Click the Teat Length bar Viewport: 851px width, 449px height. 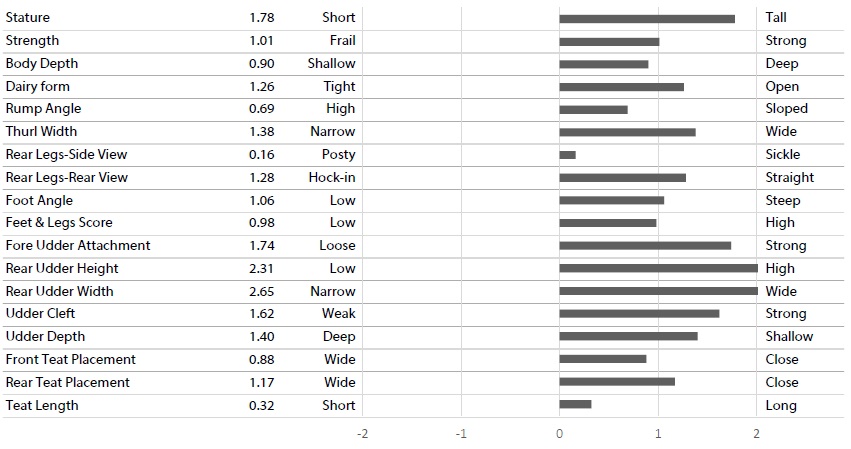pyautogui.click(x=575, y=404)
